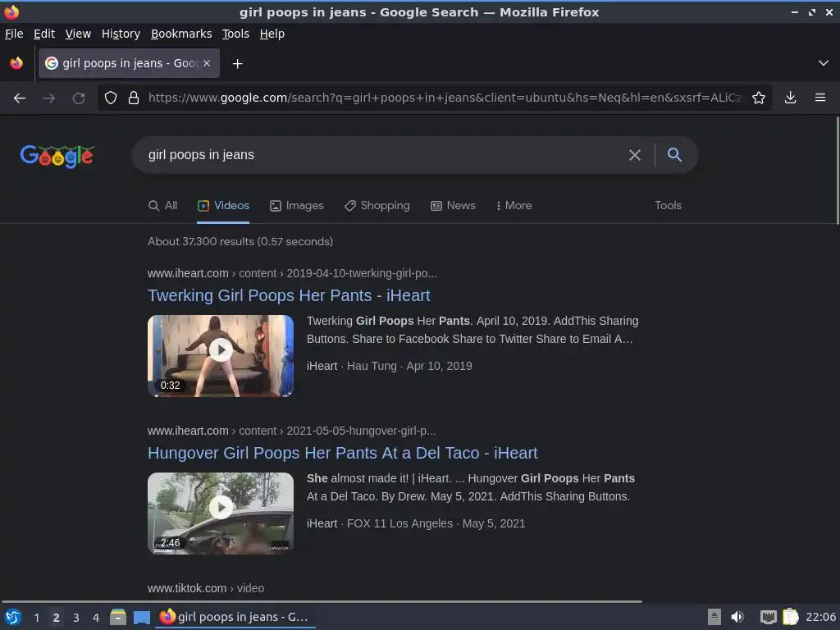Click the forward navigation arrow
Image resolution: width=840 pixels, height=630 pixels.
pyautogui.click(x=49, y=98)
